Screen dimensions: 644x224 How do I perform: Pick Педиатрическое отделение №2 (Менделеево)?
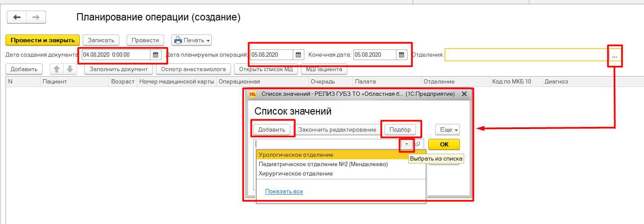tap(323, 164)
